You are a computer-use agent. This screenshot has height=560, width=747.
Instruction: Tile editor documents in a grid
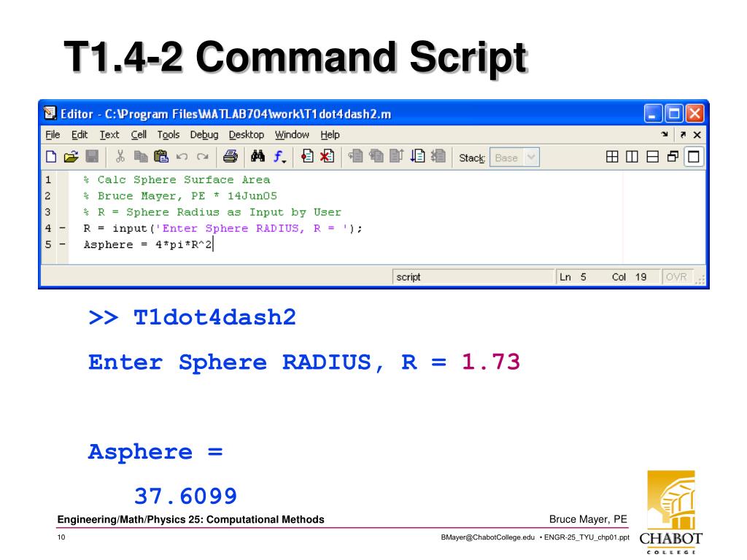point(612,157)
